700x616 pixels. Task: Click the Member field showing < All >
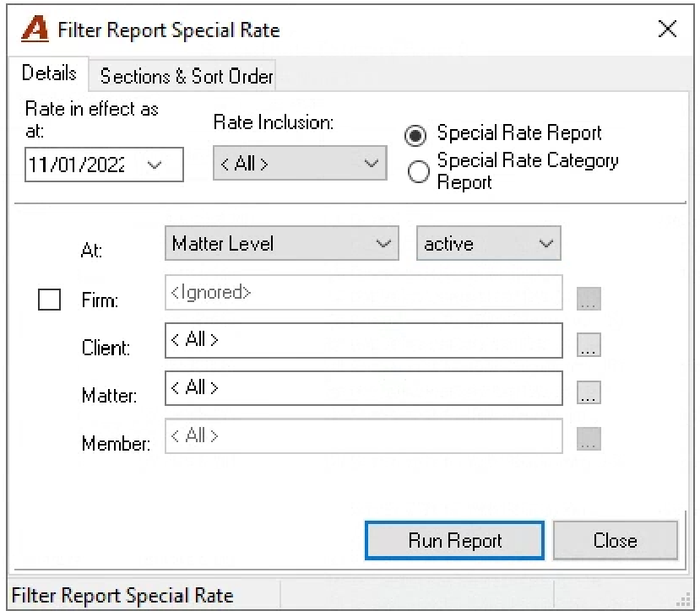pos(363,435)
